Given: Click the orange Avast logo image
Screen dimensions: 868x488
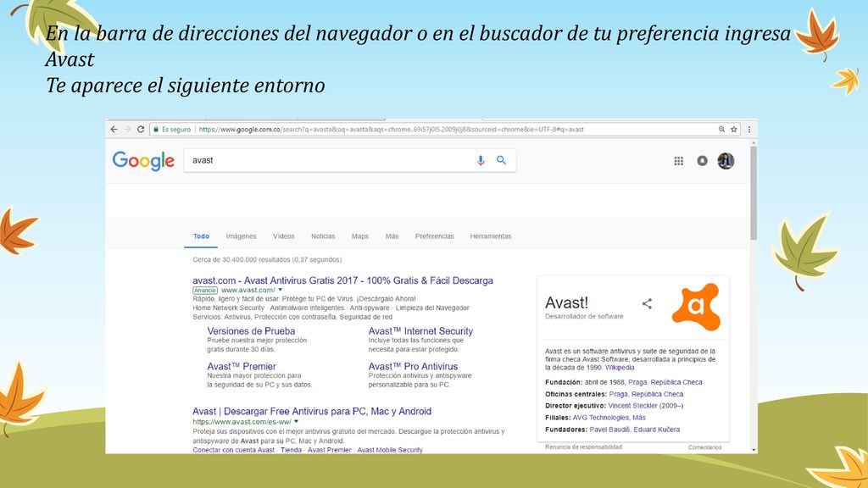Looking at the screenshot, I should (x=697, y=307).
